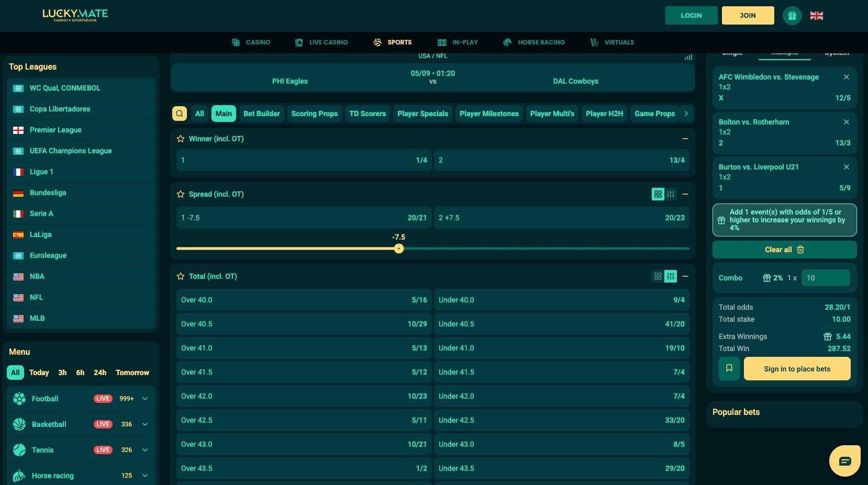Click the spread slider handle at -7.5

tap(399, 249)
